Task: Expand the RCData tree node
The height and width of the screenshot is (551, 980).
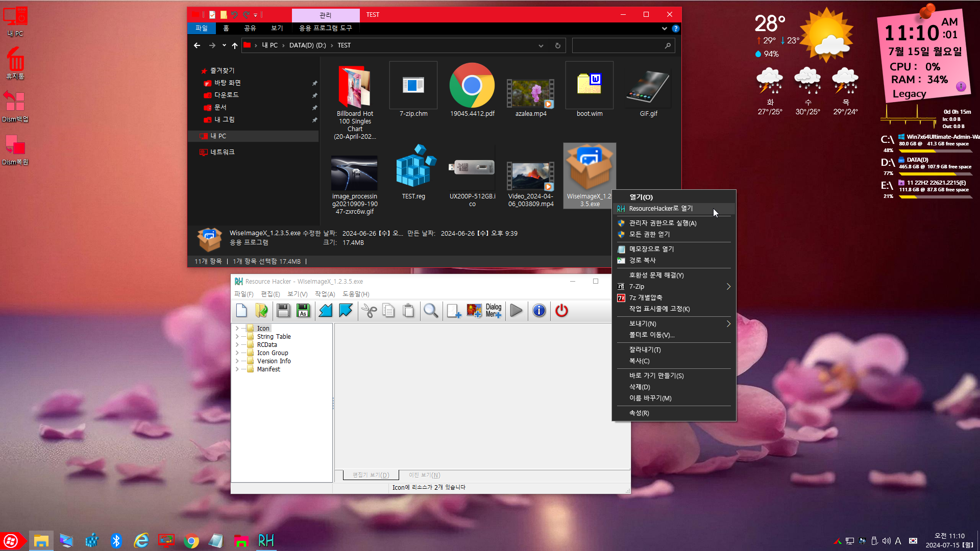Action: point(237,345)
